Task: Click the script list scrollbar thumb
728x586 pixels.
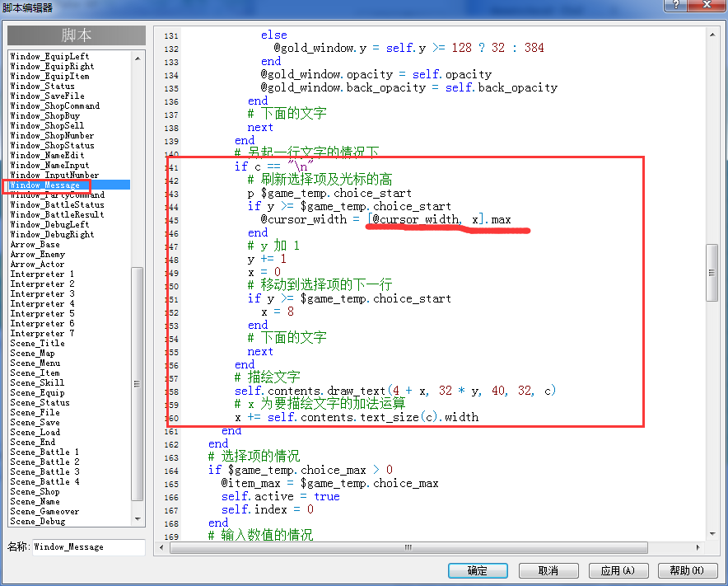Action: click(137, 383)
